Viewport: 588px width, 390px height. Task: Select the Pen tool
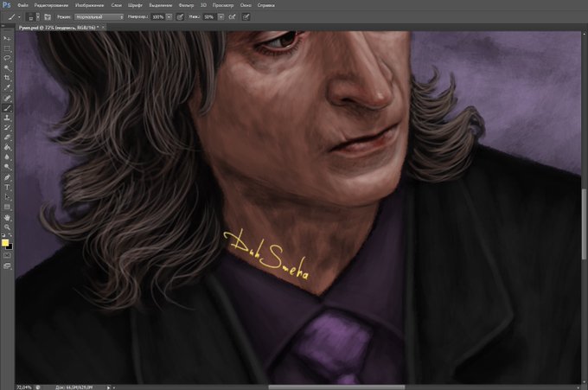(x=7, y=177)
